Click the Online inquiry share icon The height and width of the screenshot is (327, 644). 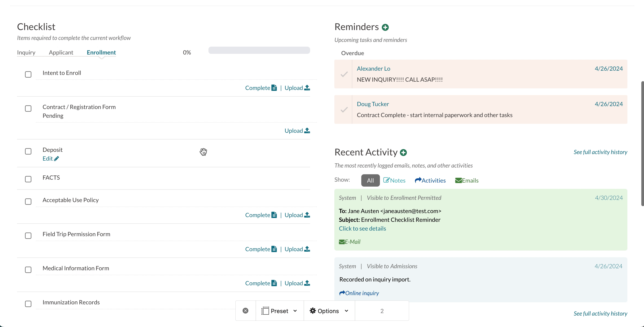point(342,293)
